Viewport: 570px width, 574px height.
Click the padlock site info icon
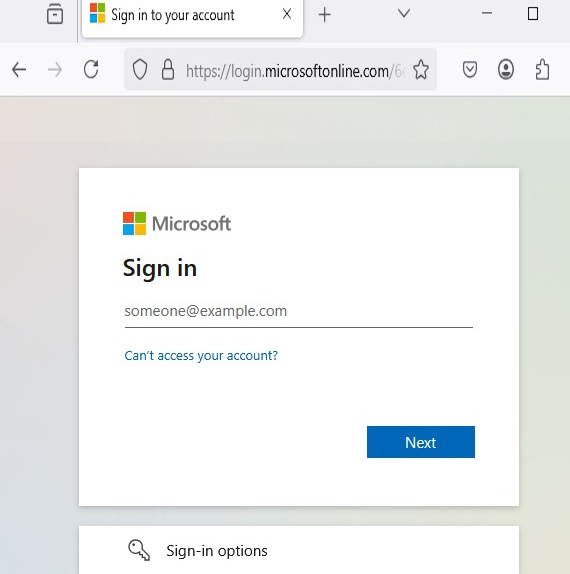click(168, 69)
